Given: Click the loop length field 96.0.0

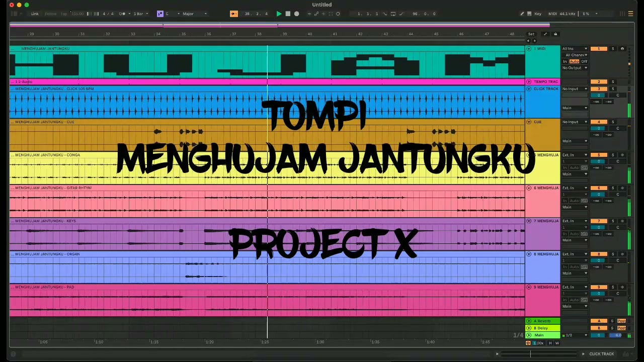Looking at the screenshot, I should [x=424, y=14].
